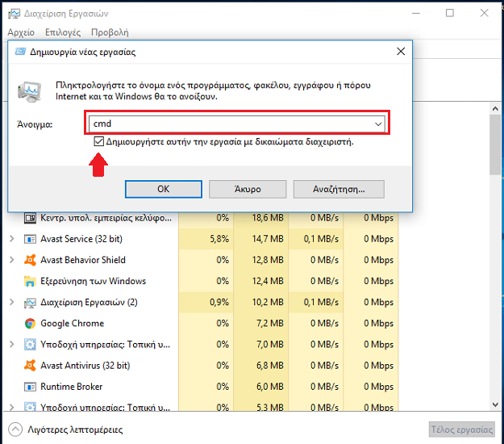504x444 pixels.
Task: Click the 0 Mbps network value of Google Chrome
Action: [379, 324]
